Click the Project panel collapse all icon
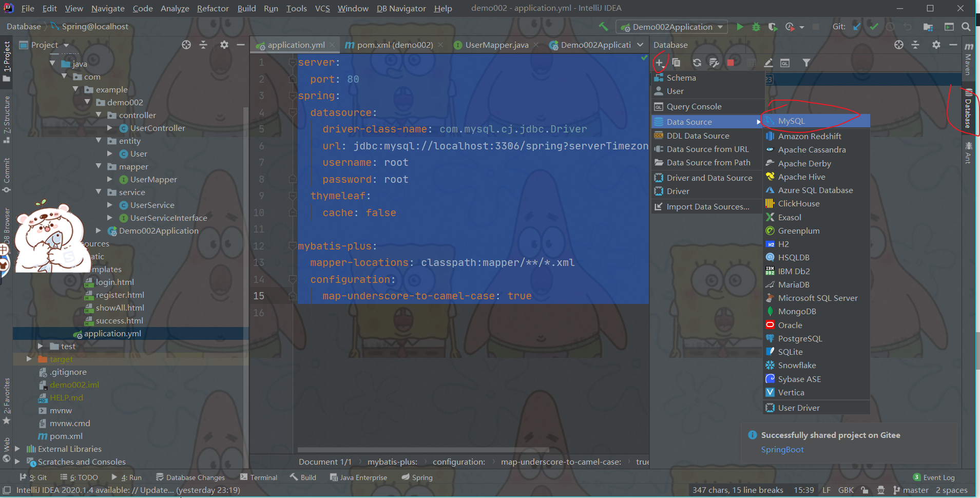 [x=203, y=45]
